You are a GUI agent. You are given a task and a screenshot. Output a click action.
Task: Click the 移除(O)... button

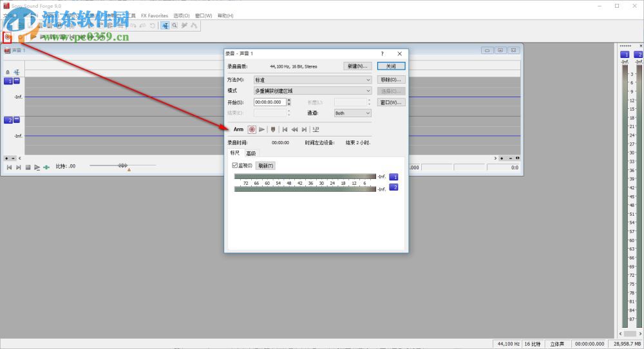coord(391,80)
